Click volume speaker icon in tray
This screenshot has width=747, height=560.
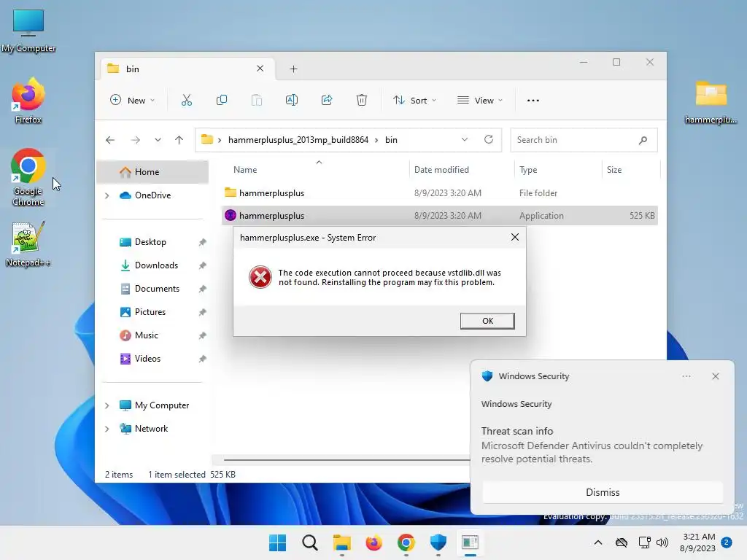tap(662, 542)
